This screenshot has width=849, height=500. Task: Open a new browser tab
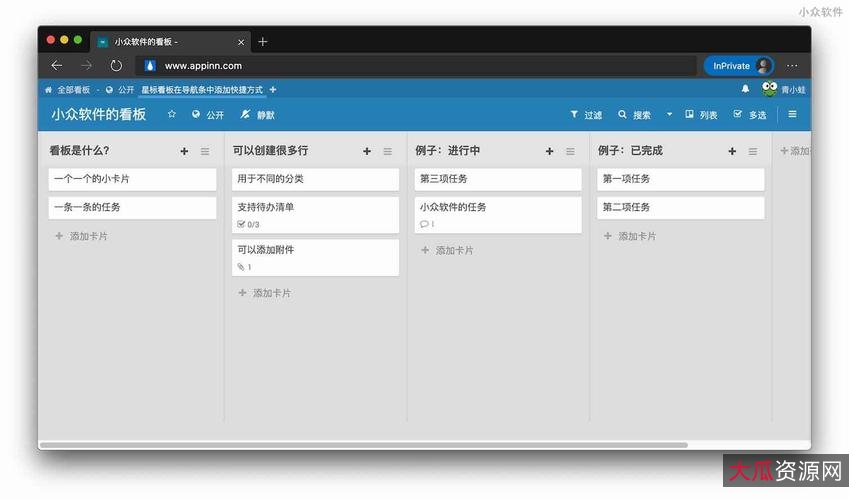click(263, 42)
